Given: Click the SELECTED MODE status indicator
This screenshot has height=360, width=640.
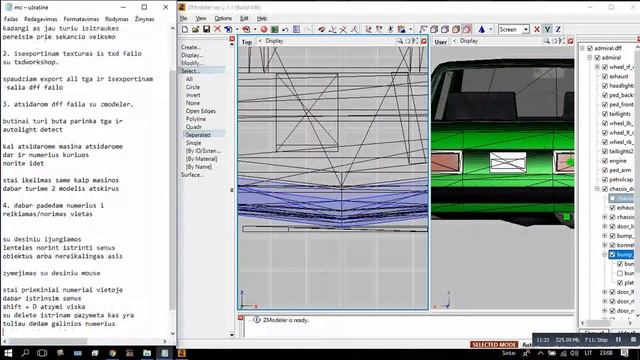Looking at the screenshot, I should pyautogui.click(x=494, y=344).
